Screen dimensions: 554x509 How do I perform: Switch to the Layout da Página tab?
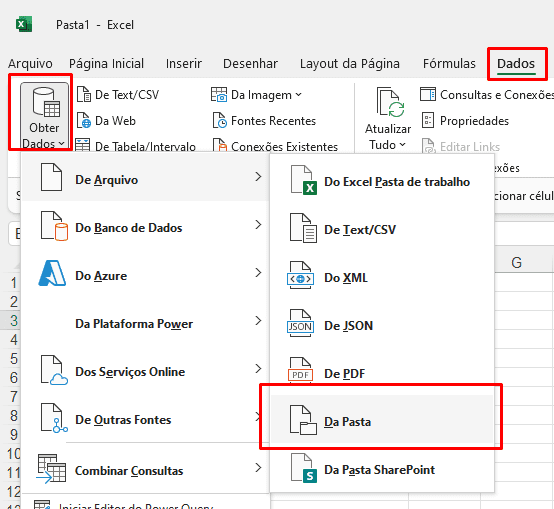pos(350,64)
